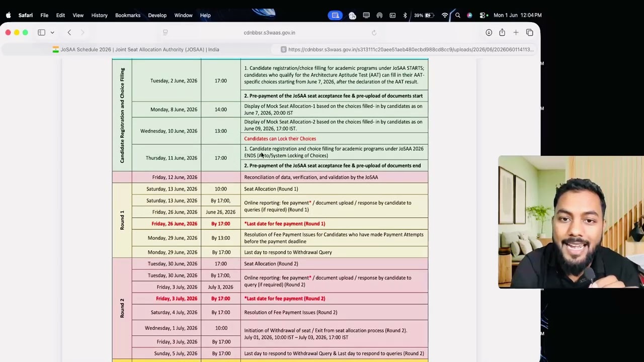Screen dimensions: 644x362
Task: Click 'Display of Mock Seat Allocation-1' text
Action: [x=333, y=110]
